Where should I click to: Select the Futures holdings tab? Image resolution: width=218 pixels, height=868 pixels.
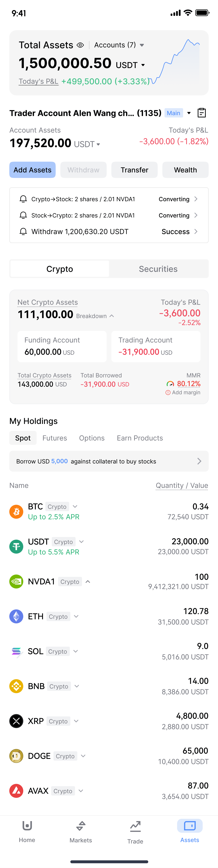click(x=55, y=438)
